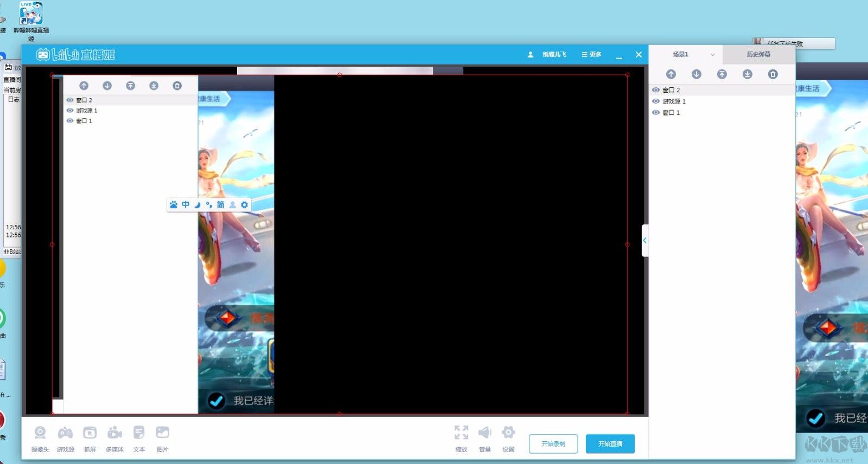The image size is (868, 464).
Task: Add a 图片 image source
Action: click(162, 433)
